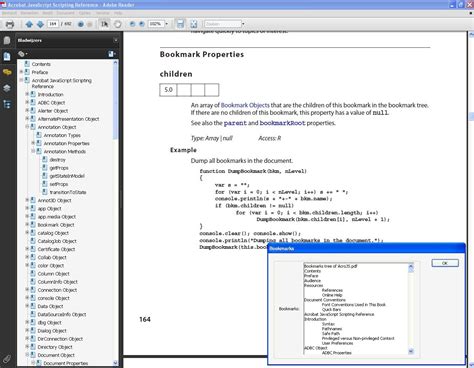474x368 pixels.
Task: Collapse the Annotation Methods bookmark
Action: point(33,151)
